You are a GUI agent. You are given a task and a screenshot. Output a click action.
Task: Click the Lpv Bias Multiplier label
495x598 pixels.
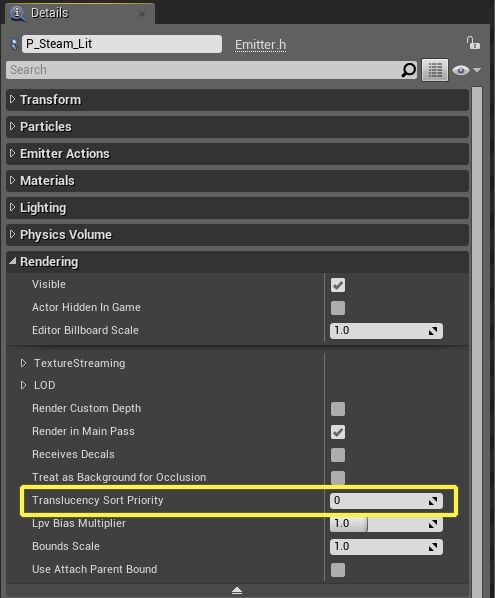click(x=79, y=523)
